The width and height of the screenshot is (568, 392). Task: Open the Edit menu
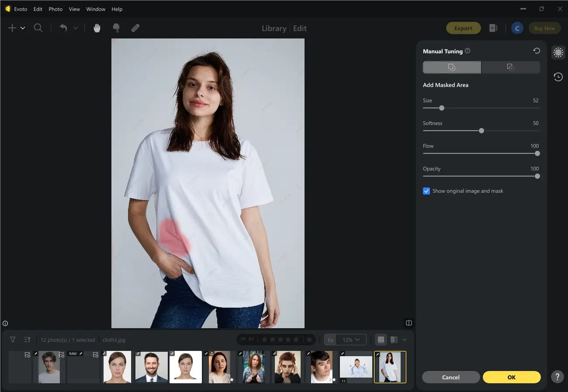(38, 9)
